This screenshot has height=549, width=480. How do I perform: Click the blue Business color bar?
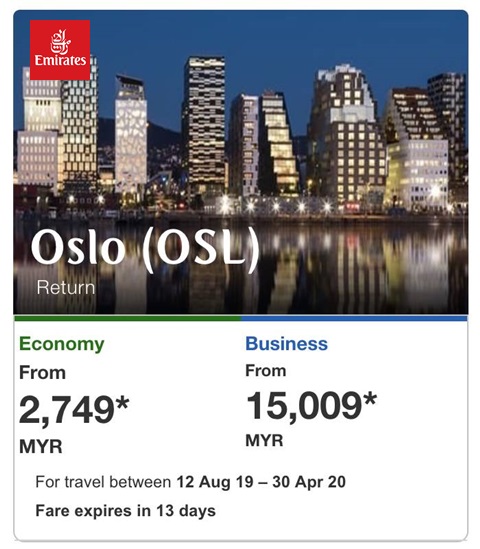pyautogui.click(x=354, y=318)
